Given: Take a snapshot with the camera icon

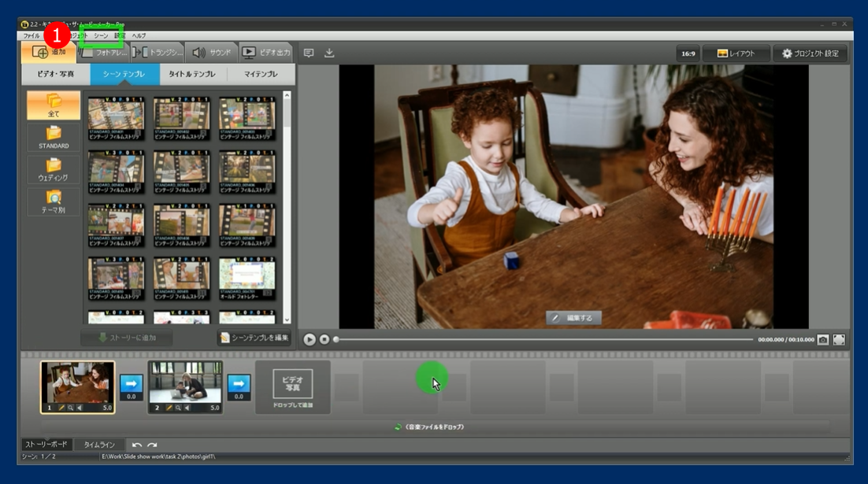Looking at the screenshot, I should (822, 339).
